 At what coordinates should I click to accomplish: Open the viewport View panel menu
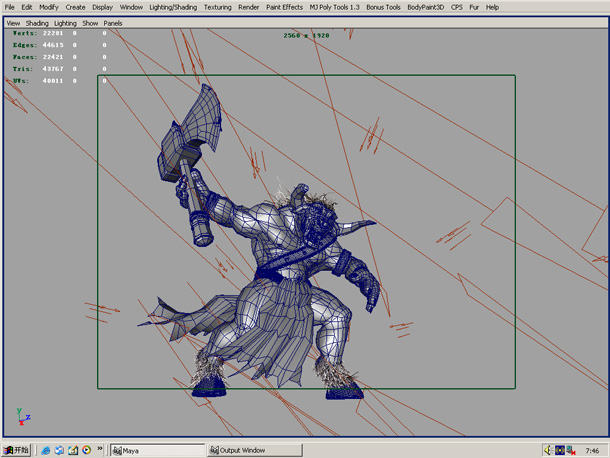click(x=13, y=23)
